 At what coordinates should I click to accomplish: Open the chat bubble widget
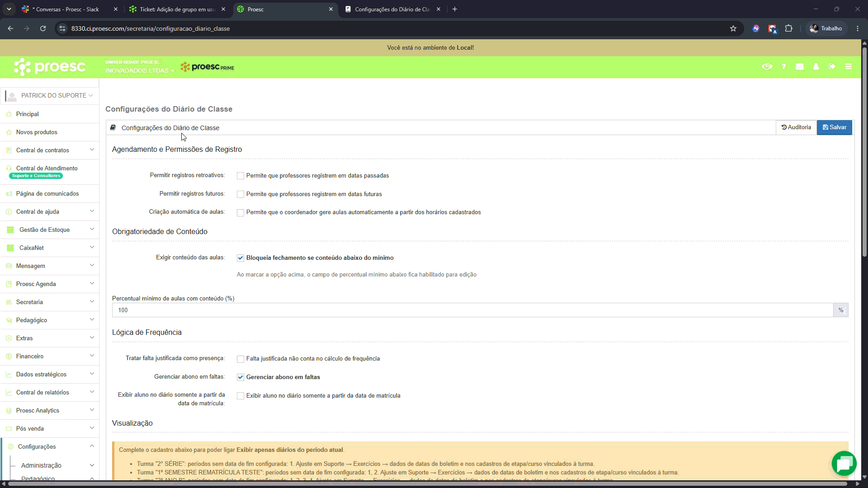click(844, 464)
